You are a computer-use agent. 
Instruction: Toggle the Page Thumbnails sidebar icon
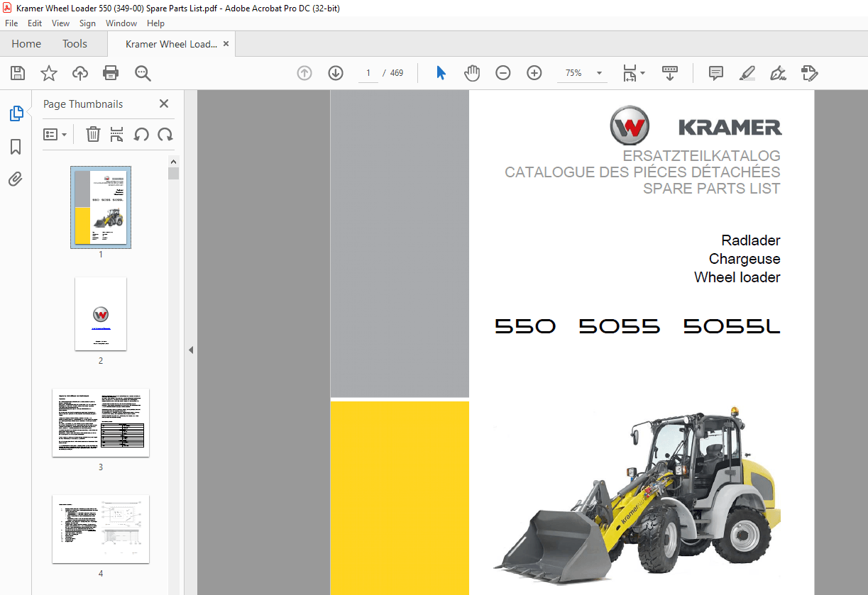[x=16, y=113]
